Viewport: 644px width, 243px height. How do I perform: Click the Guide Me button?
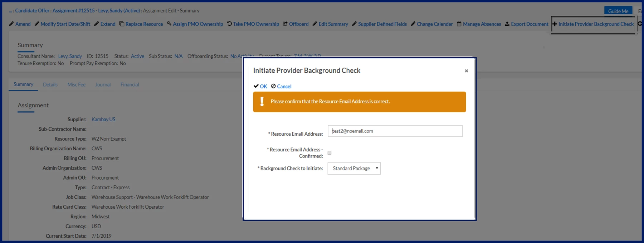pyautogui.click(x=618, y=11)
